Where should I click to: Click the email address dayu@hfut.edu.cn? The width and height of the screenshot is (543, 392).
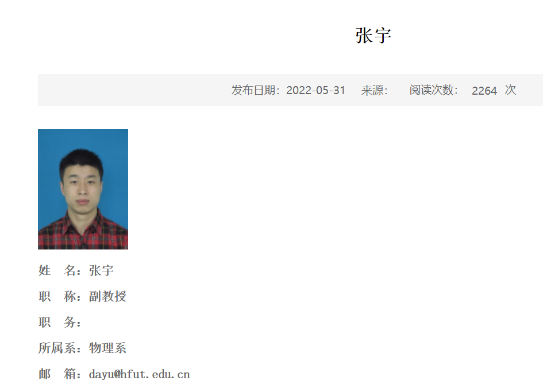pyautogui.click(x=139, y=374)
